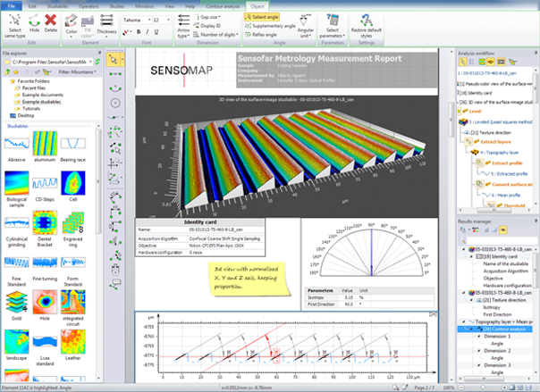
Task: Select the circle tool in vertical toolbar
Action: click(115, 103)
